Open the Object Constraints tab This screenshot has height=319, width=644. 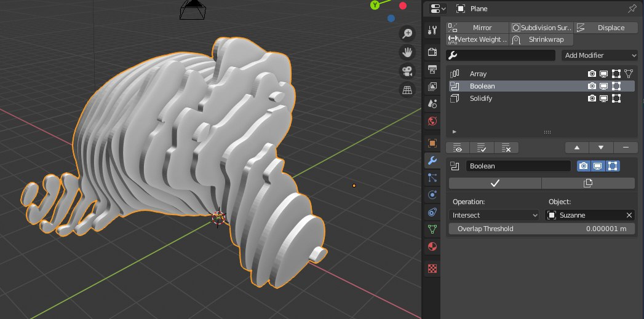tap(432, 212)
